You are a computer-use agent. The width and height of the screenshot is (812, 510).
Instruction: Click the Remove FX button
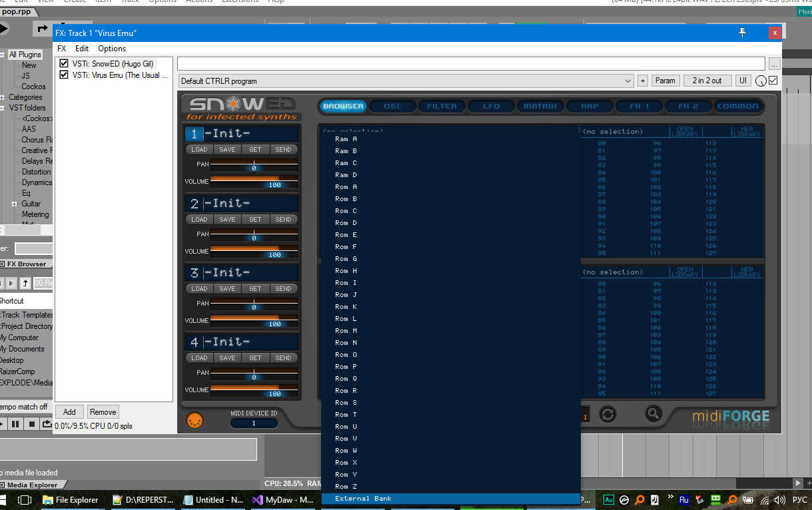pyautogui.click(x=103, y=412)
